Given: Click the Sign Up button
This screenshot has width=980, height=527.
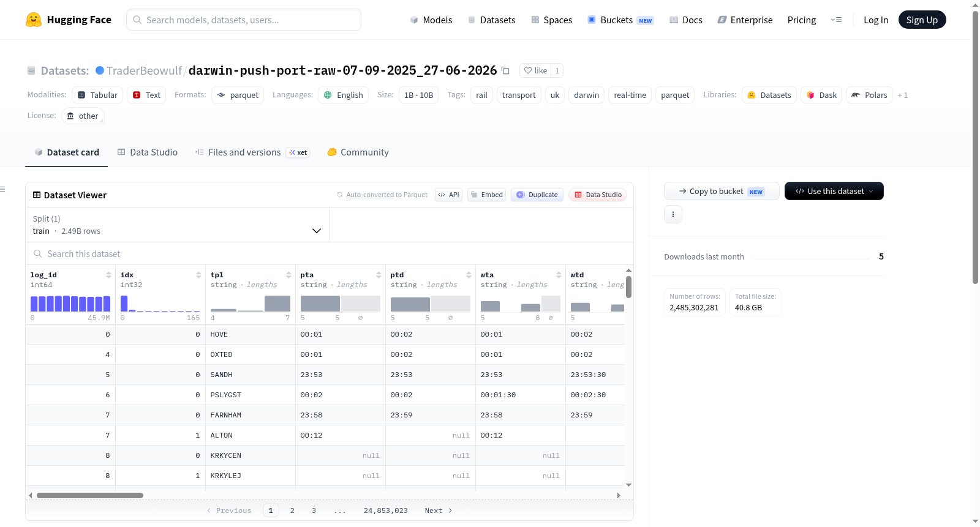Looking at the screenshot, I should [x=922, y=20].
